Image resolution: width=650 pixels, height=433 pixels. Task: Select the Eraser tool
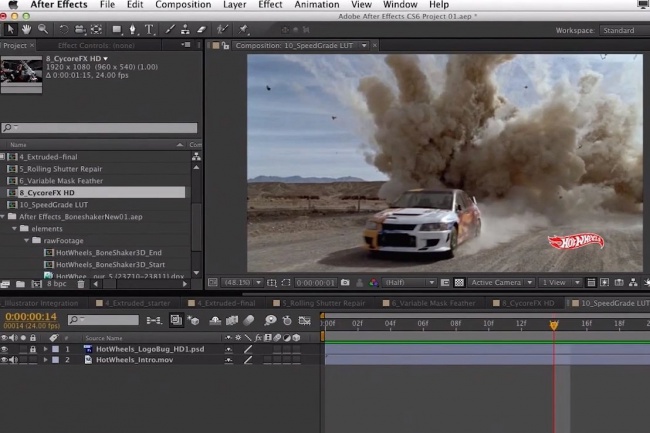coord(201,29)
